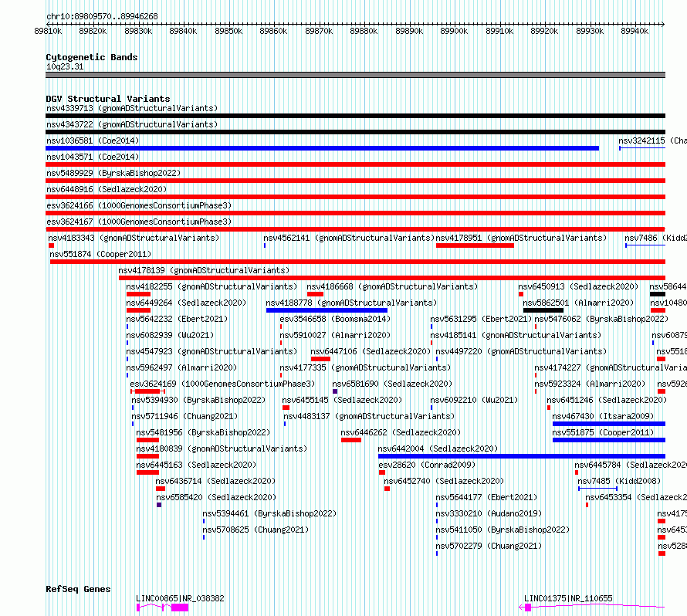This screenshot has width=687, height=616.
Task: Click the RefSeq Genes track title
Action: tap(78, 589)
